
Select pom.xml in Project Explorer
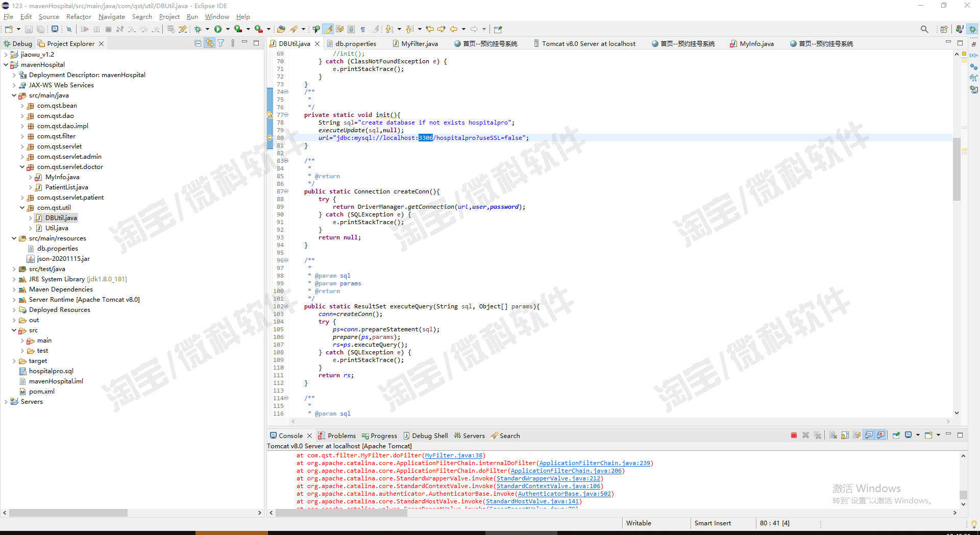pyautogui.click(x=42, y=392)
